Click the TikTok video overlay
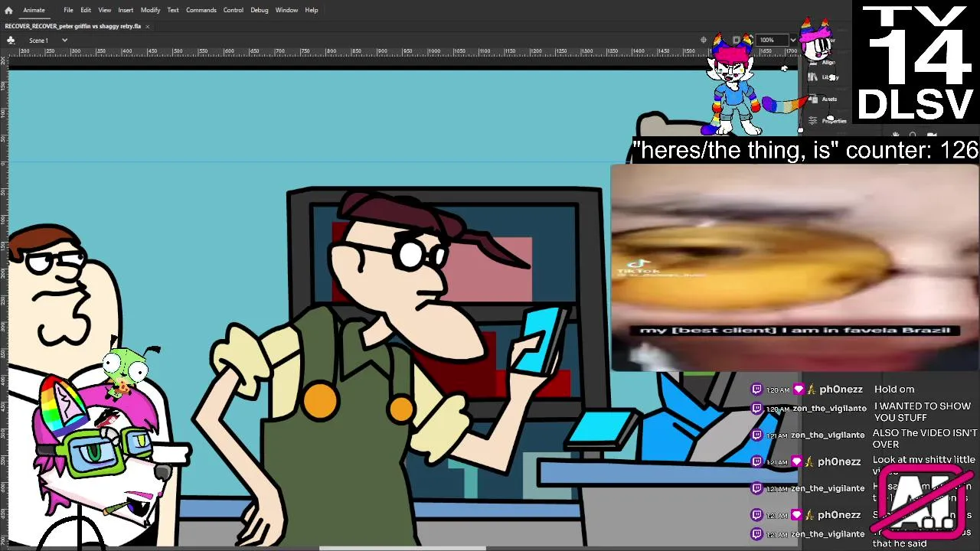Viewport: 980px width, 551px height. [x=795, y=268]
